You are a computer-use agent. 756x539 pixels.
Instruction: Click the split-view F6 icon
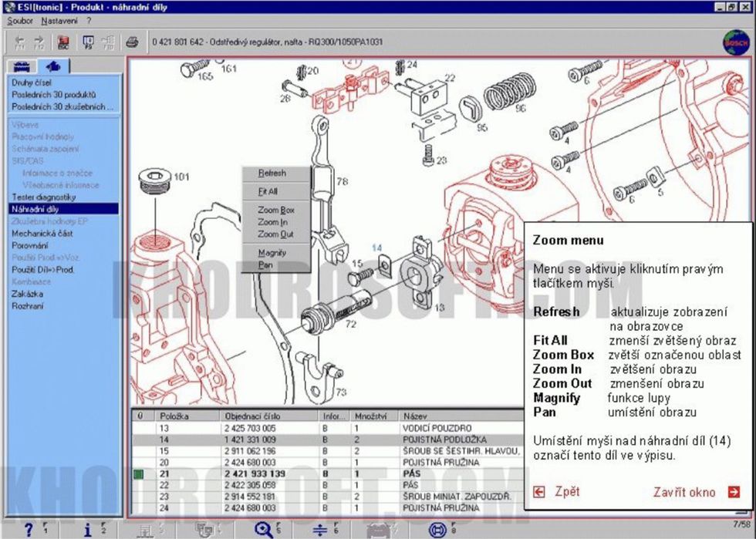click(x=320, y=530)
